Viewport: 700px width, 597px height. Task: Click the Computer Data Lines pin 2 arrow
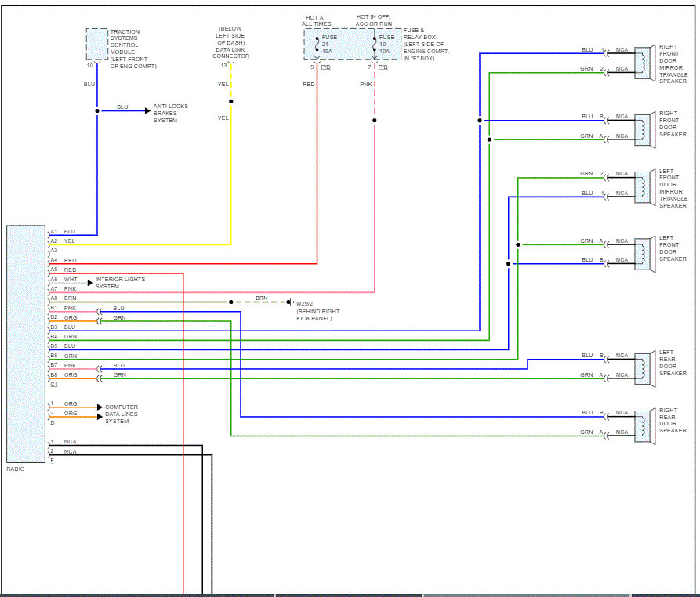[x=100, y=417]
